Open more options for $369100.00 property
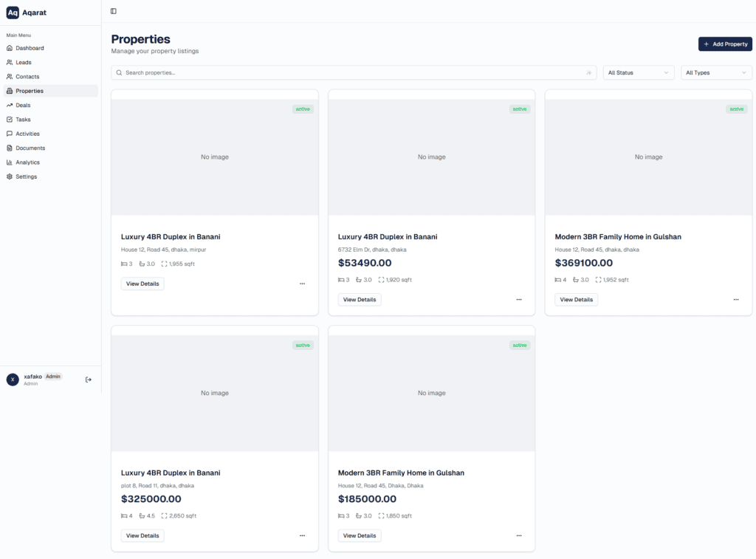 click(x=736, y=300)
